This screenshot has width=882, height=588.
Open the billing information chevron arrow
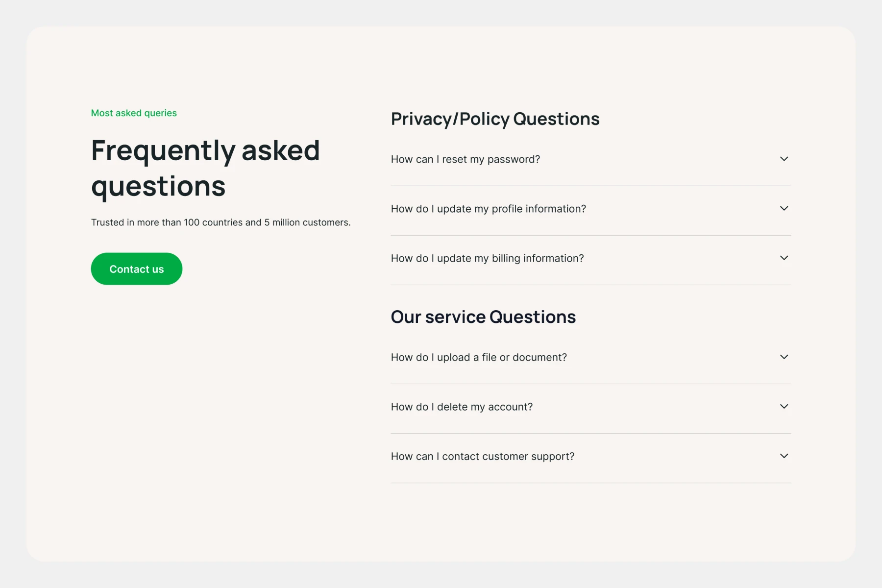784,258
